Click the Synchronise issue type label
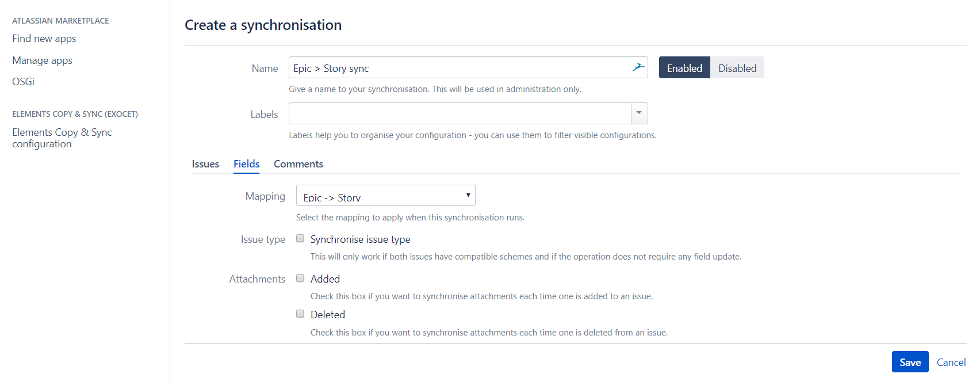The image size is (980, 385). tap(360, 239)
